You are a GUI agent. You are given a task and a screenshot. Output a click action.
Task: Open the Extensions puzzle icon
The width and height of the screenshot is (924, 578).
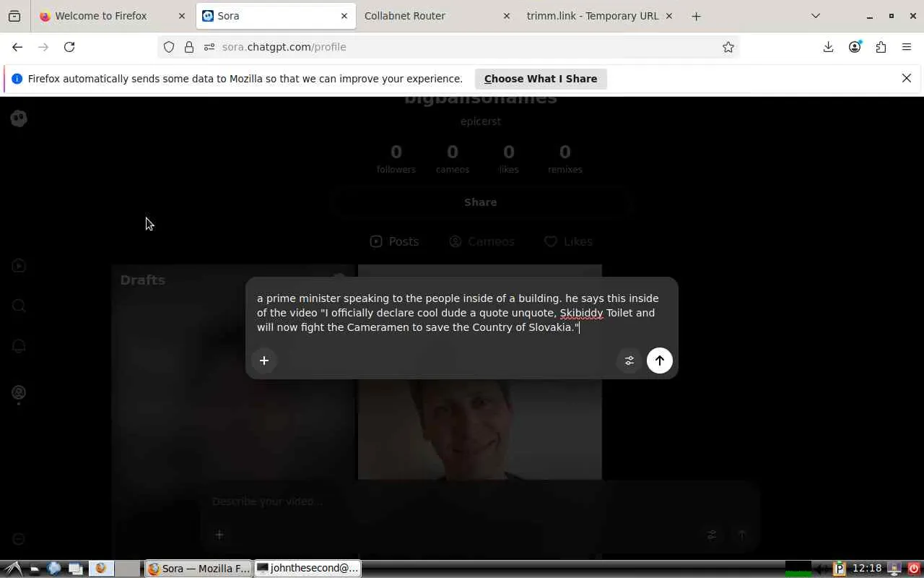pos(881,47)
